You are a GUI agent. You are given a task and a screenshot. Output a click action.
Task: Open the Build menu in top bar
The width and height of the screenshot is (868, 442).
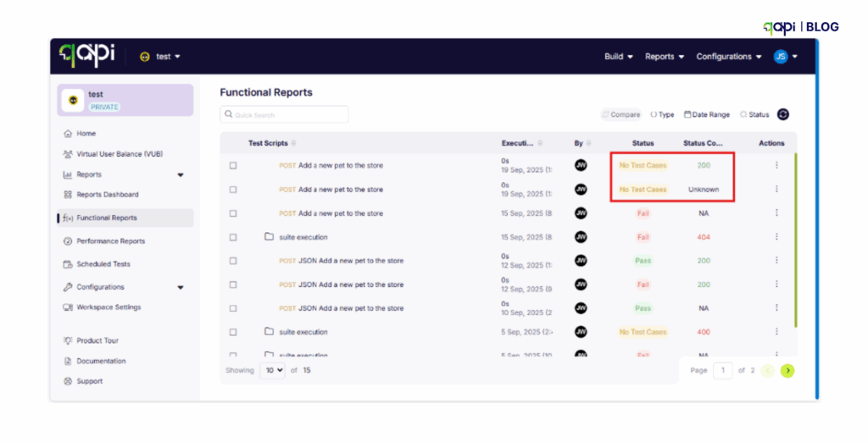click(x=619, y=57)
